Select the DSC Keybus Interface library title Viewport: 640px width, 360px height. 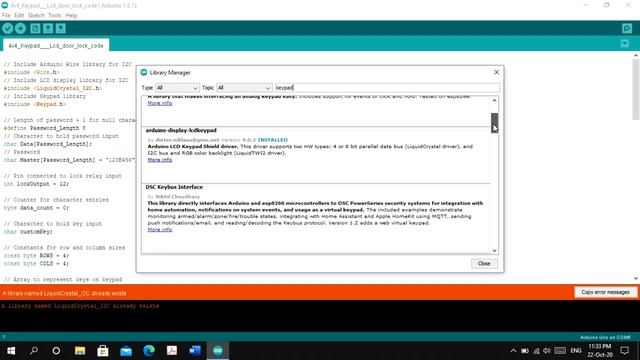(x=174, y=187)
